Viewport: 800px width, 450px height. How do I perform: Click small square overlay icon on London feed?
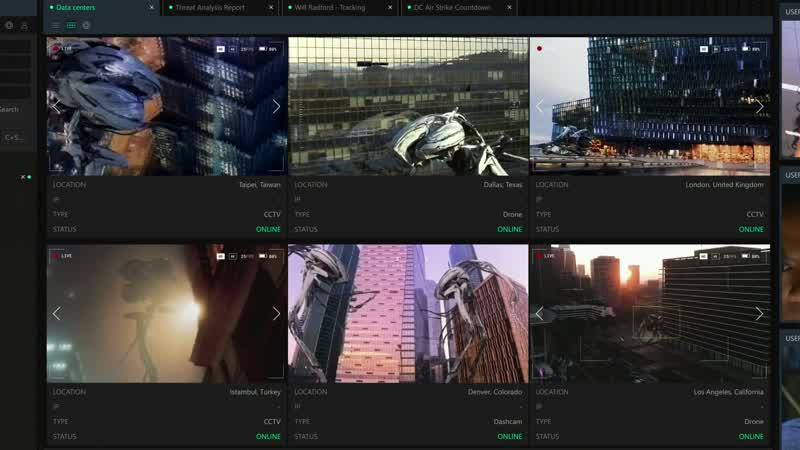[716, 49]
